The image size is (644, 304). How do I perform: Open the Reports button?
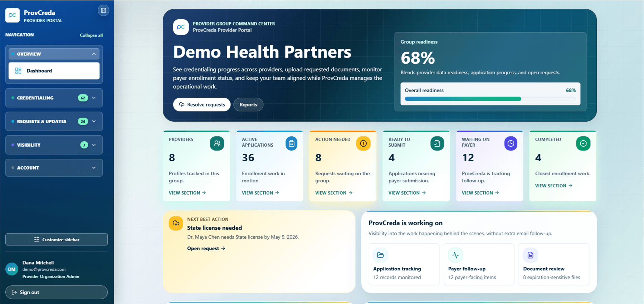248,104
